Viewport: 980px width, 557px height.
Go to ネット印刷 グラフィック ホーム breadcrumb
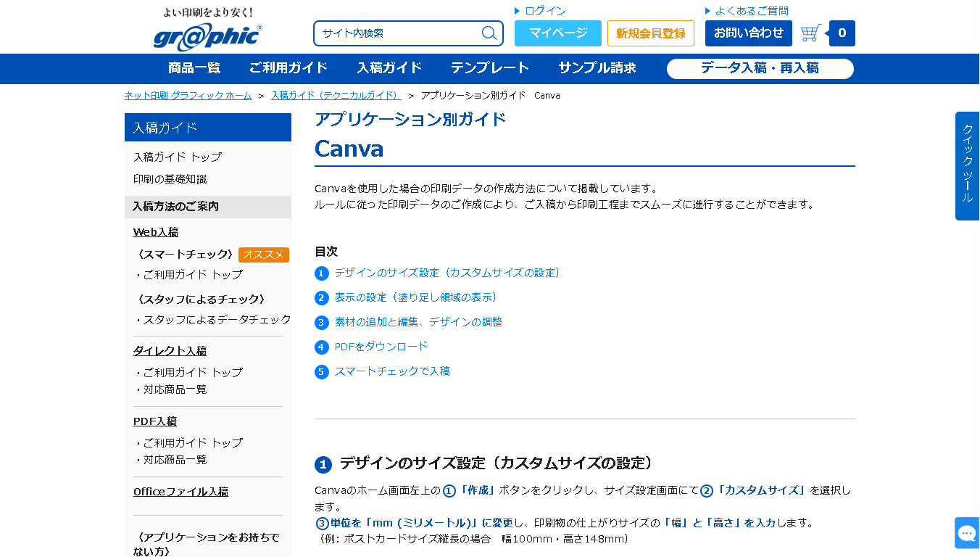188,96
